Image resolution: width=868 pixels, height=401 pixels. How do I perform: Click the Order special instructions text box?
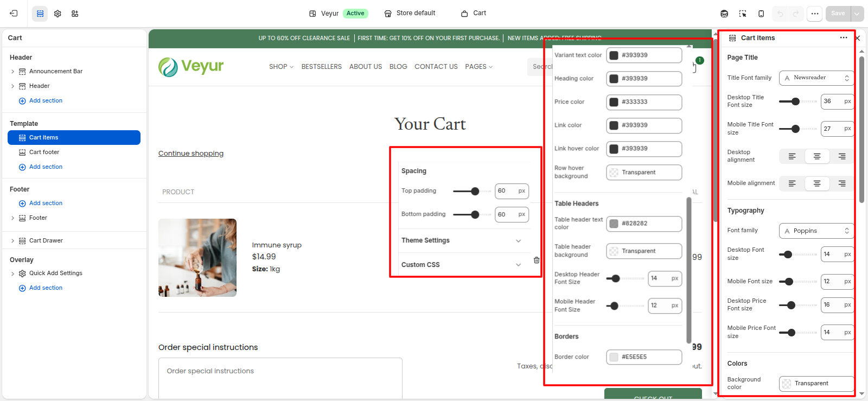pyautogui.click(x=280, y=378)
